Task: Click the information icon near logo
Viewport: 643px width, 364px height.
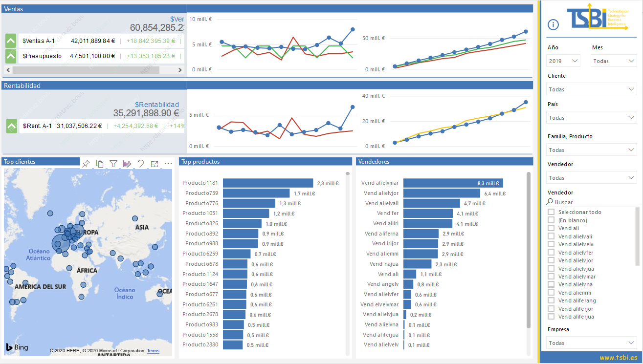Action: (x=553, y=24)
